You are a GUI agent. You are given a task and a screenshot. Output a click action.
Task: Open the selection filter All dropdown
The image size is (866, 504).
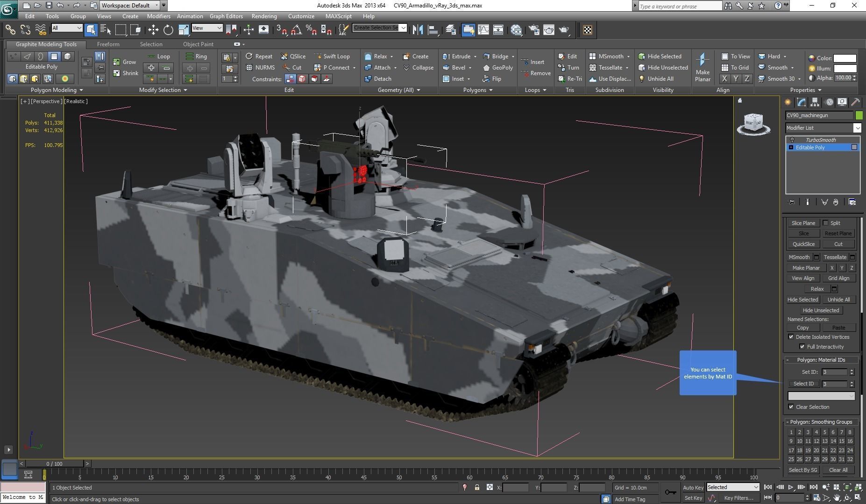[67, 28]
